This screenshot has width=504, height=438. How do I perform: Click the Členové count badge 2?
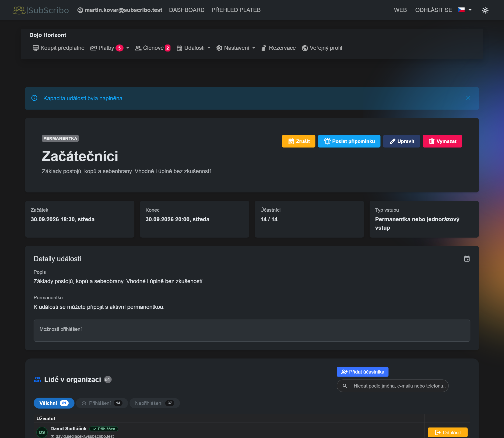coord(168,48)
